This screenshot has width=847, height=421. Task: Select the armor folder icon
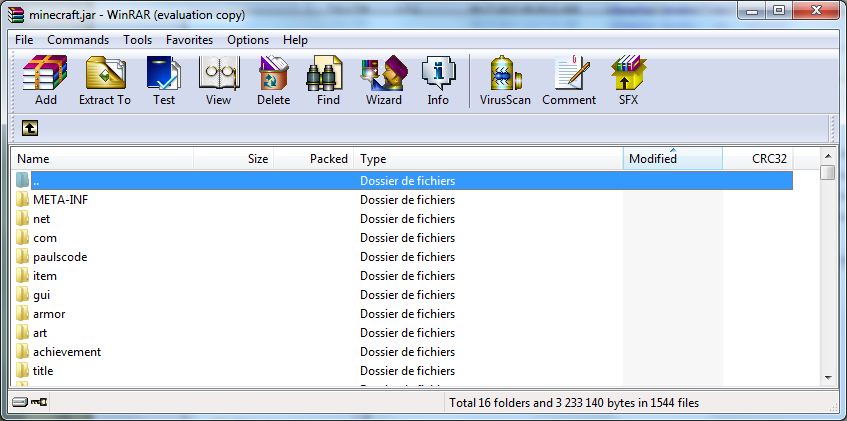pyautogui.click(x=22, y=313)
